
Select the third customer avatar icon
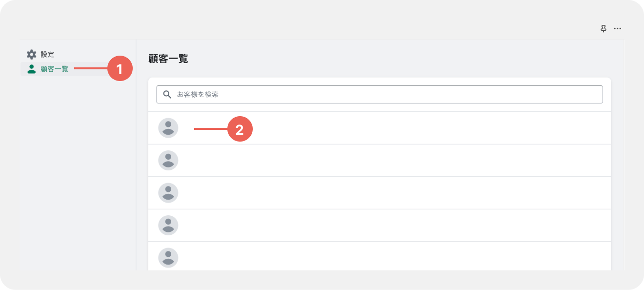click(168, 193)
